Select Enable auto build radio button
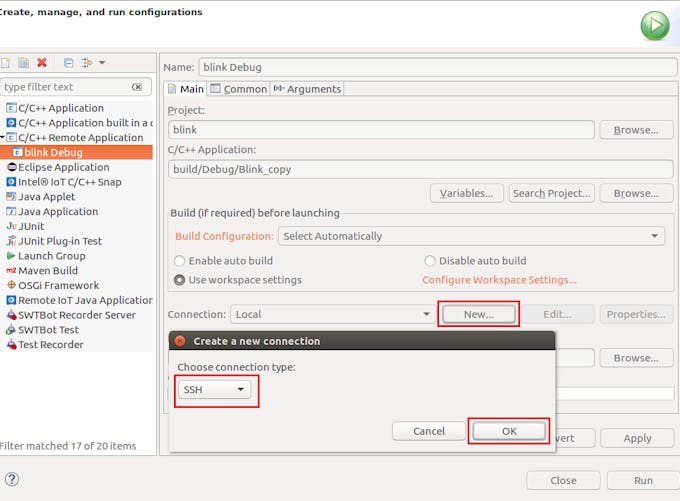680x501 pixels. coord(180,260)
